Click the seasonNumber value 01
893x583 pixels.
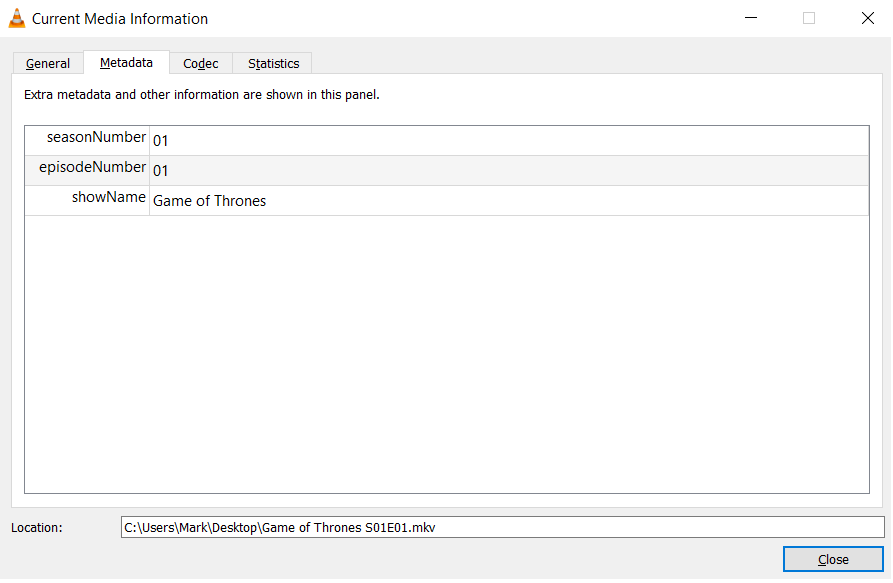[x=161, y=141]
